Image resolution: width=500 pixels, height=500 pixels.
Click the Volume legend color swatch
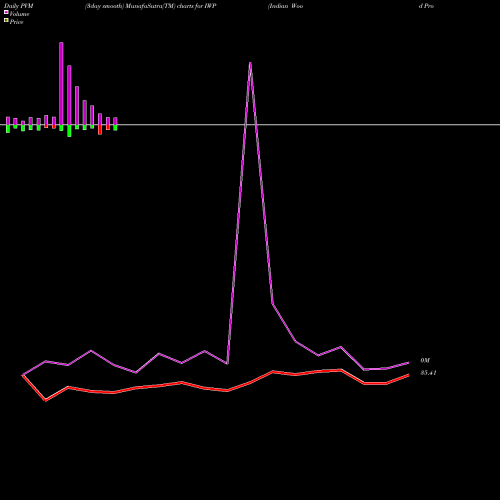(6, 12)
